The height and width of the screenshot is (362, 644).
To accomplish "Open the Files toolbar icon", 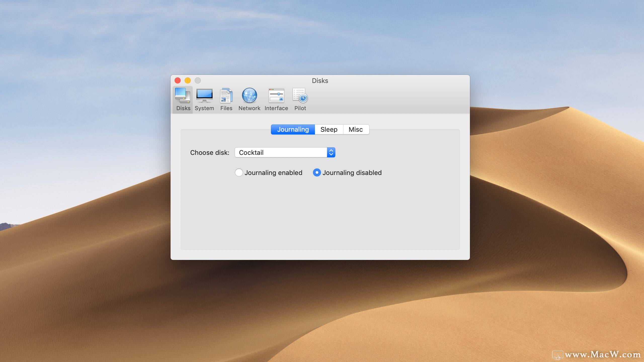I will (x=226, y=100).
